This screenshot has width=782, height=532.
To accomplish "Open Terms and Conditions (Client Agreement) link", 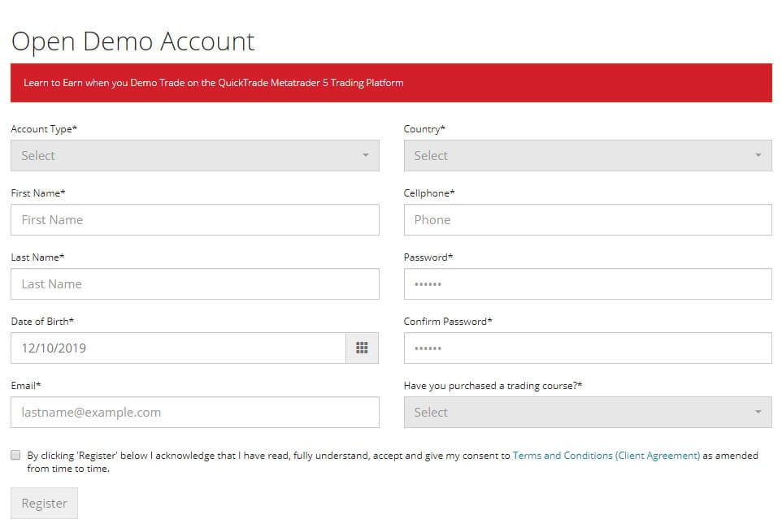I will pyautogui.click(x=606, y=456).
